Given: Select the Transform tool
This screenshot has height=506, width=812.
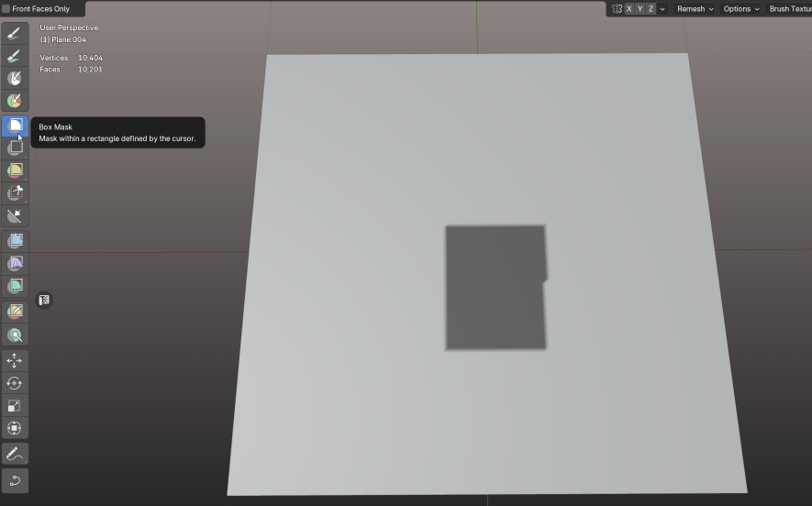Looking at the screenshot, I should click(x=15, y=428).
